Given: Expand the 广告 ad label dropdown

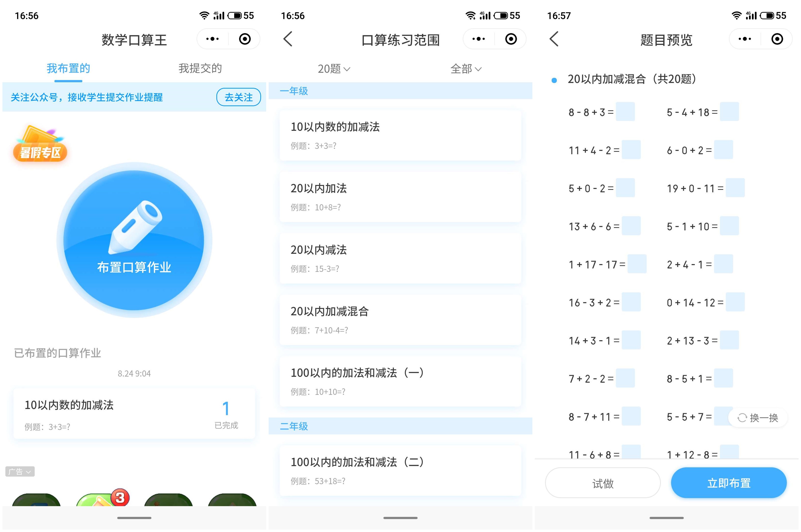Looking at the screenshot, I should [20, 471].
